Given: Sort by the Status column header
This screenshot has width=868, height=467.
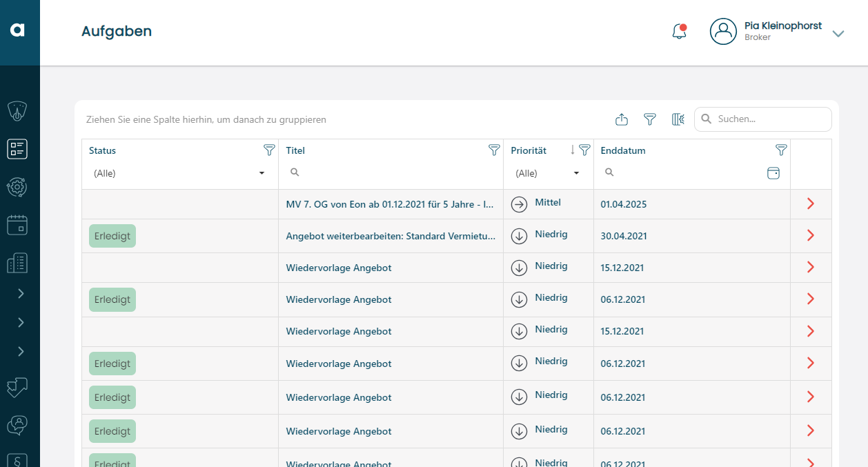Looking at the screenshot, I should tap(102, 150).
